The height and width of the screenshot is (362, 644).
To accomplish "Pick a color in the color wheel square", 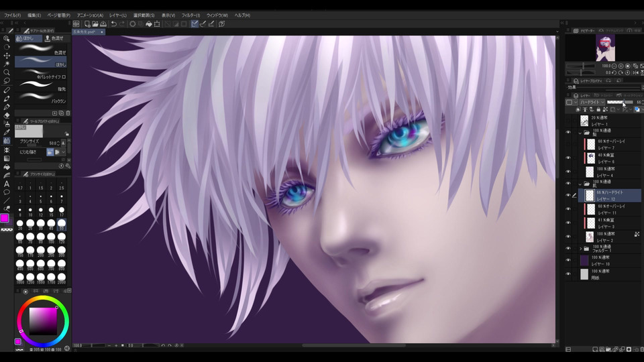I will pyautogui.click(x=43, y=321).
